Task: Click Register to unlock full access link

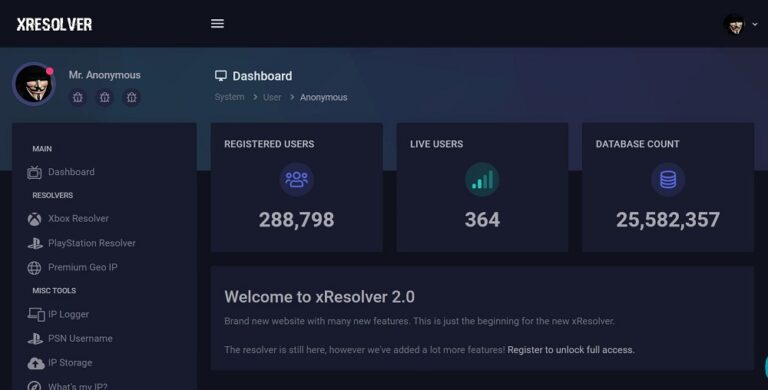Action: pos(571,350)
